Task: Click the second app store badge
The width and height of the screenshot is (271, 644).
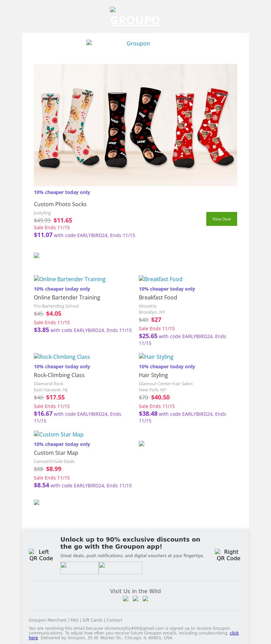Action: (120, 568)
